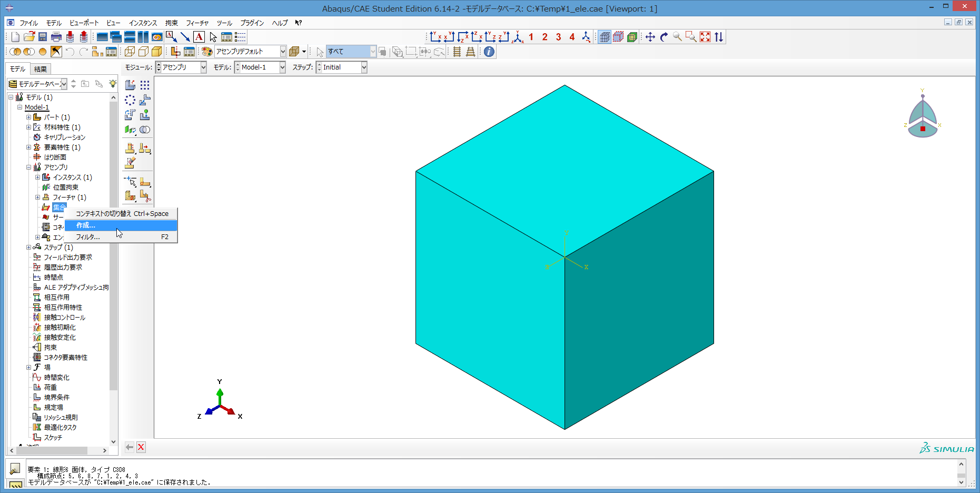
Task: Click the New model database icon
Action: pos(15,37)
